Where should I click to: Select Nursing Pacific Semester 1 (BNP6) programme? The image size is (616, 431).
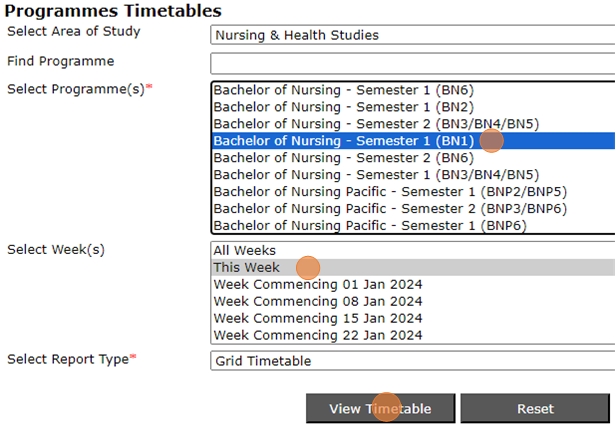pos(370,226)
